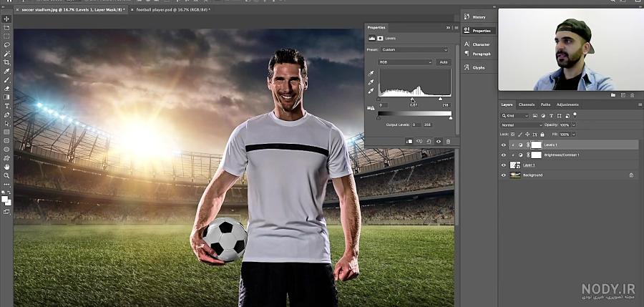Click the white input level slider handle

pyautogui.click(x=440, y=99)
